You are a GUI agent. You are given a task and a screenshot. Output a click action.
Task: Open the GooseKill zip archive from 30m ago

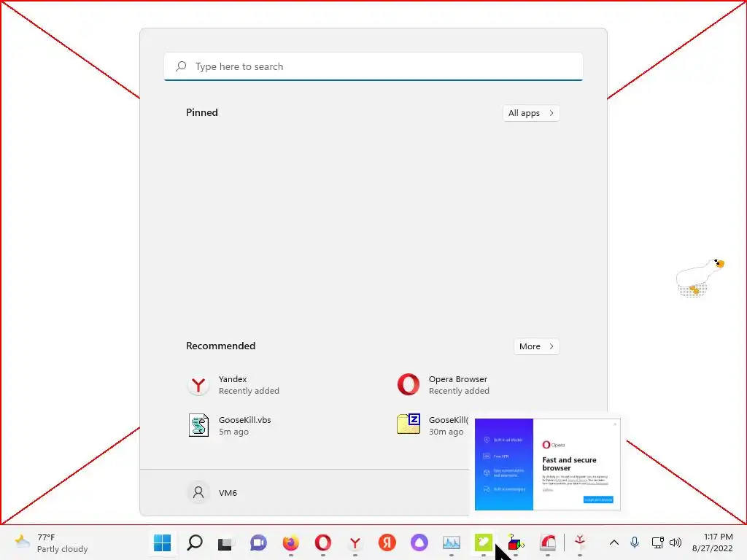pos(431,425)
